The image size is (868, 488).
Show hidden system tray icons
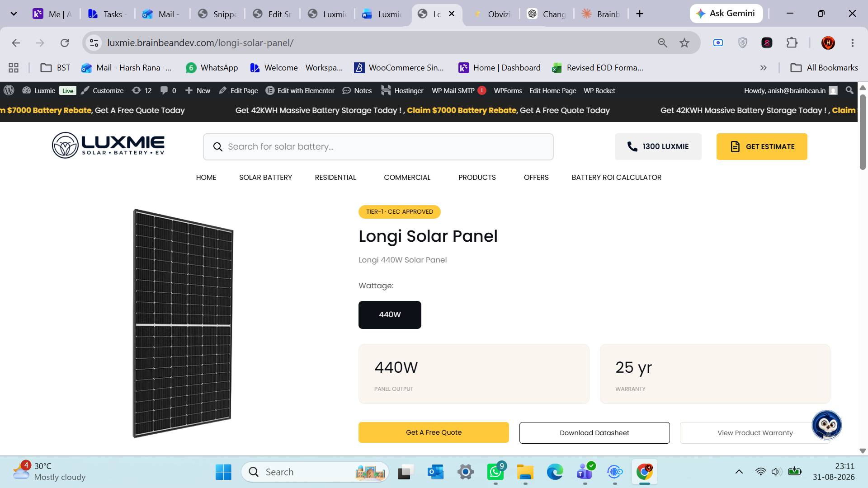click(739, 472)
